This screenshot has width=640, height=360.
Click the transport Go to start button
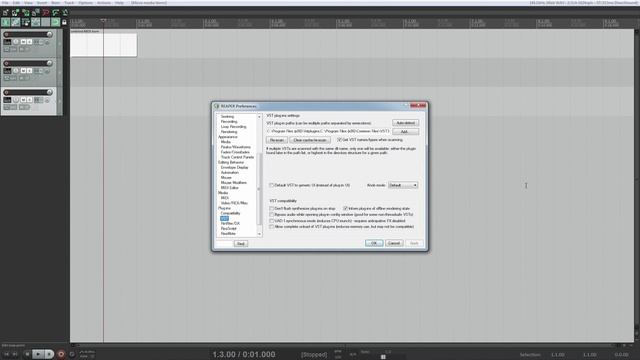pos(6,354)
